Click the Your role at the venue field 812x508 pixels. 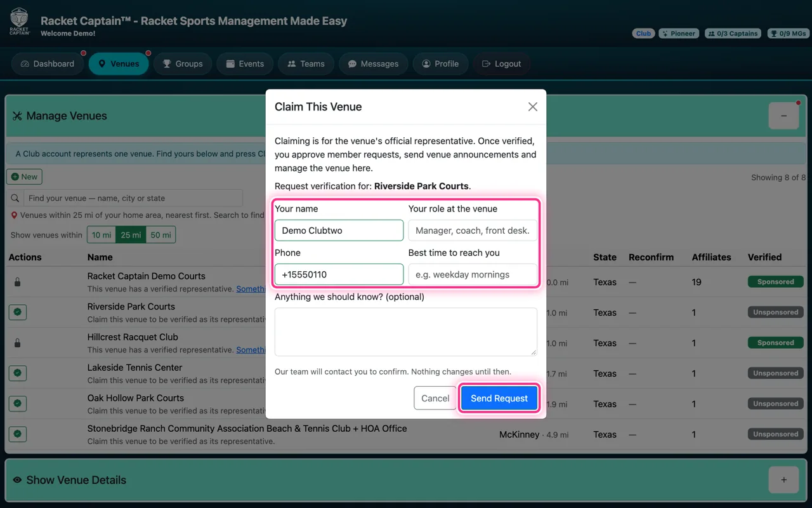473,231
